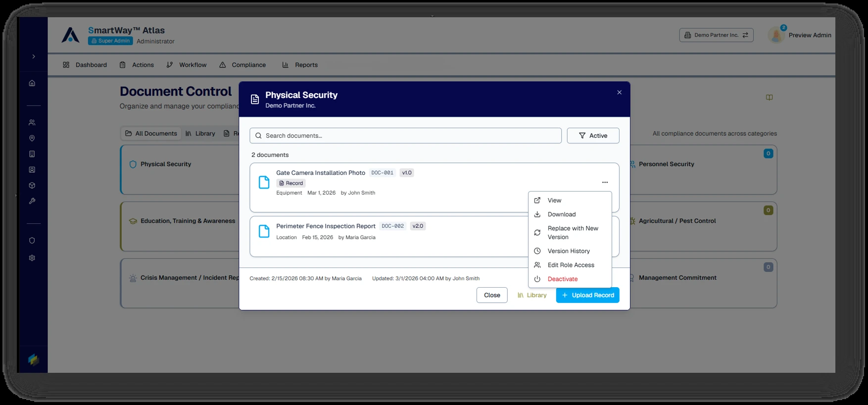Open the home icon in the sidebar

tap(32, 83)
